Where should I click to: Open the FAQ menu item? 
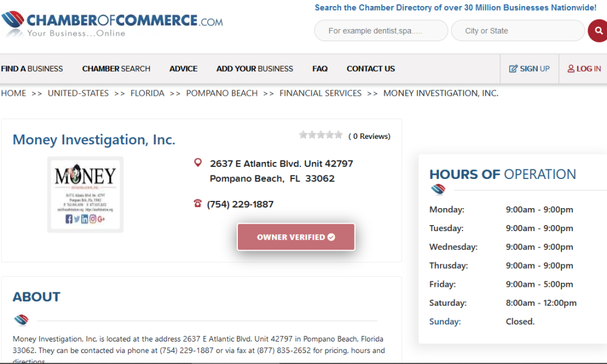[320, 69]
